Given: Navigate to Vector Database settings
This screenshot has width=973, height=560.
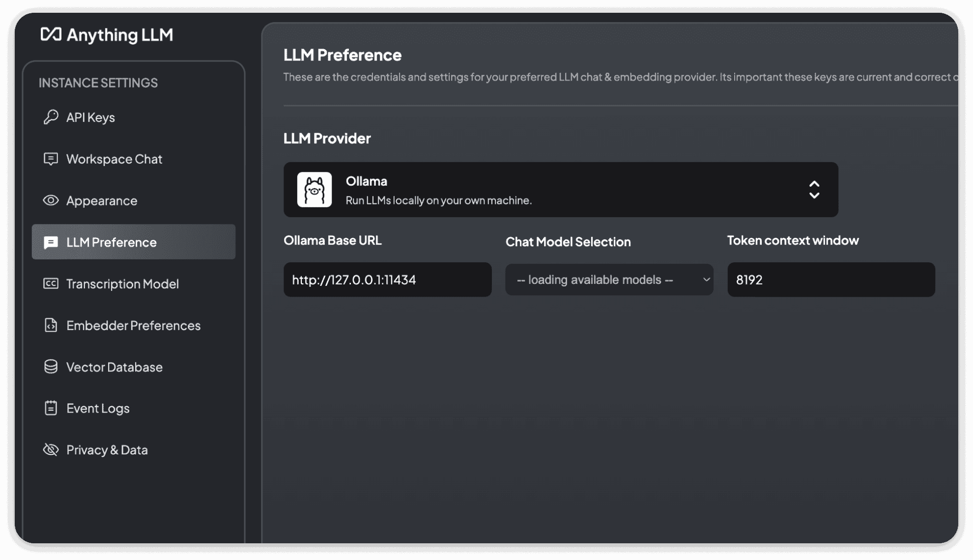Looking at the screenshot, I should (114, 367).
